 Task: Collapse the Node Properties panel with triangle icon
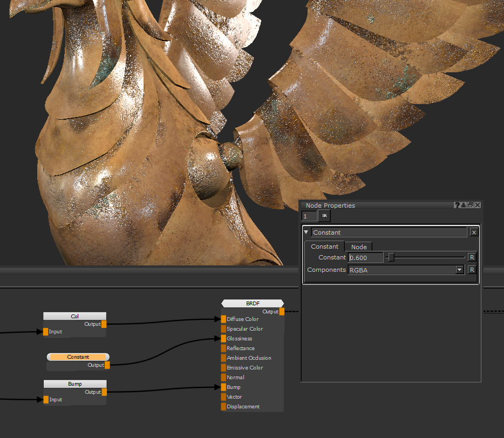coord(464,206)
